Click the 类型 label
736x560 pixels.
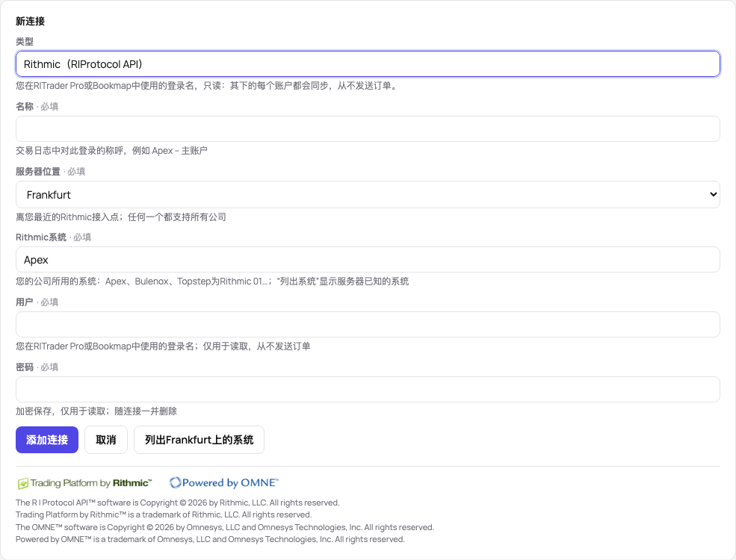click(25, 41)
